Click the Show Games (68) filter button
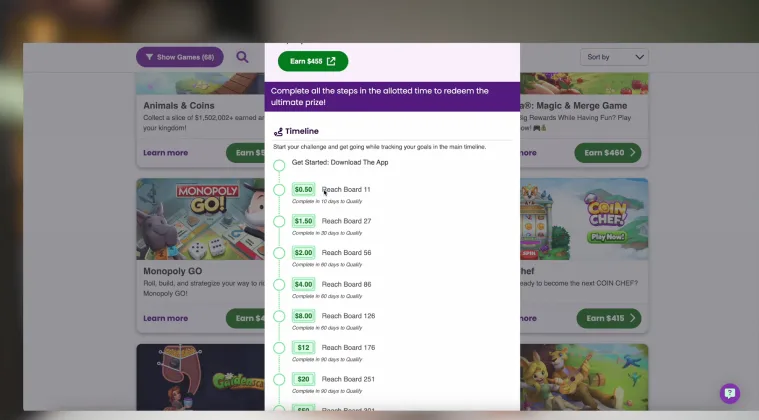 coord(180,57)
